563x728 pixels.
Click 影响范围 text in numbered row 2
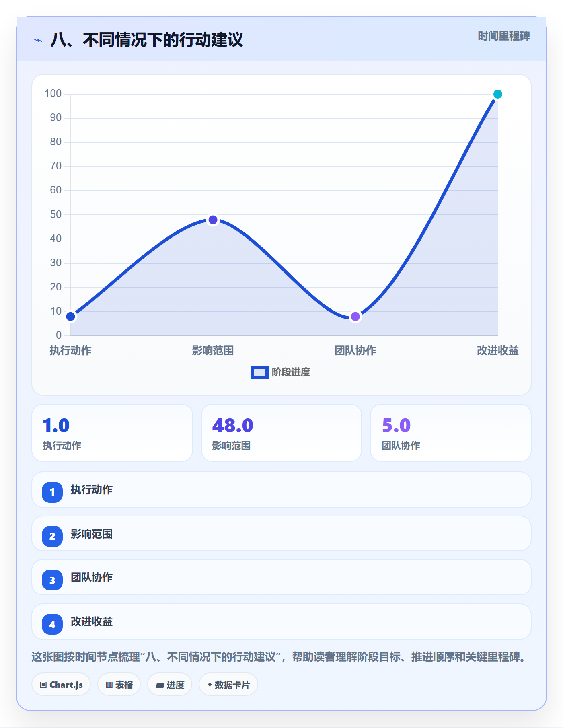coord(92,534)
